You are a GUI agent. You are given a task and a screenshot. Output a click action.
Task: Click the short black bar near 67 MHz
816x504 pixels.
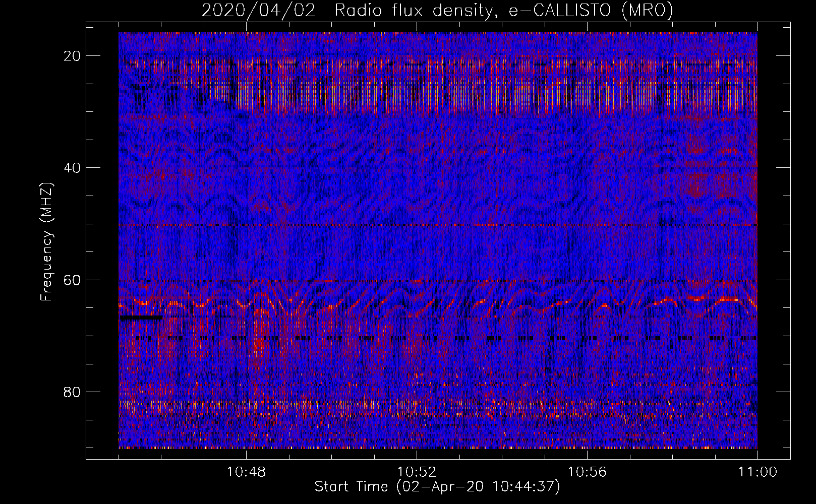(x=141, y=318)
